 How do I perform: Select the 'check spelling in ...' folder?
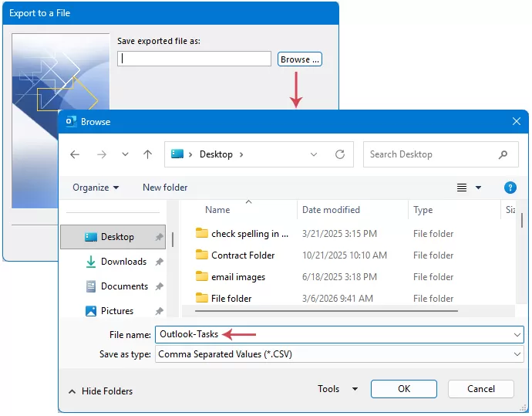(x=250, y=234)
